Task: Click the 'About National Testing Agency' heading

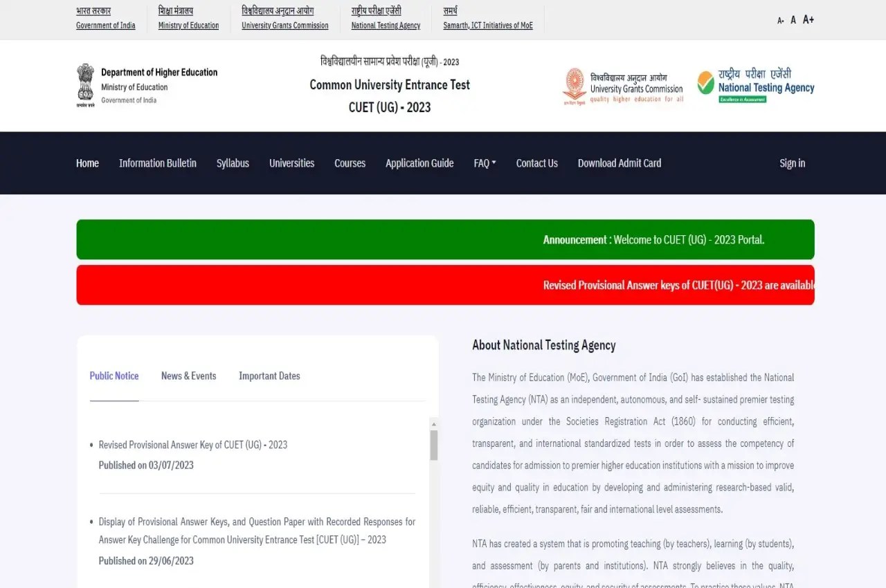Action: [544, 345]
